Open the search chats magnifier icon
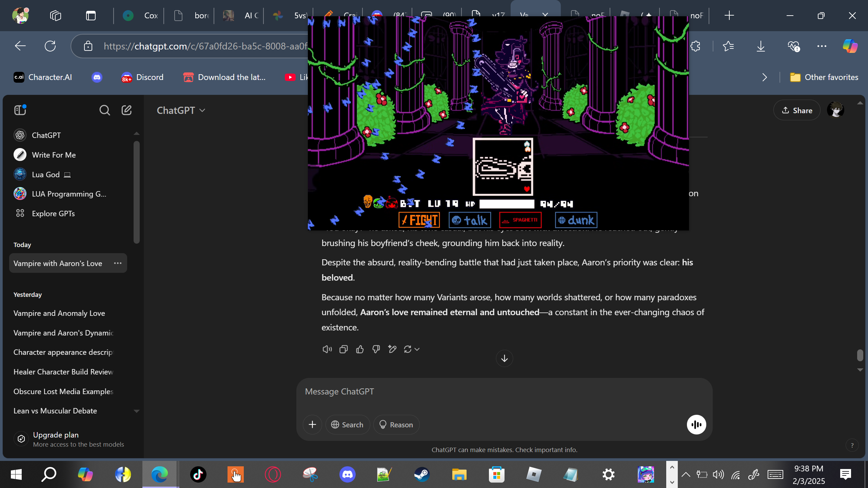The height and width of the screenshot is (488, 868). pos(104,110)
